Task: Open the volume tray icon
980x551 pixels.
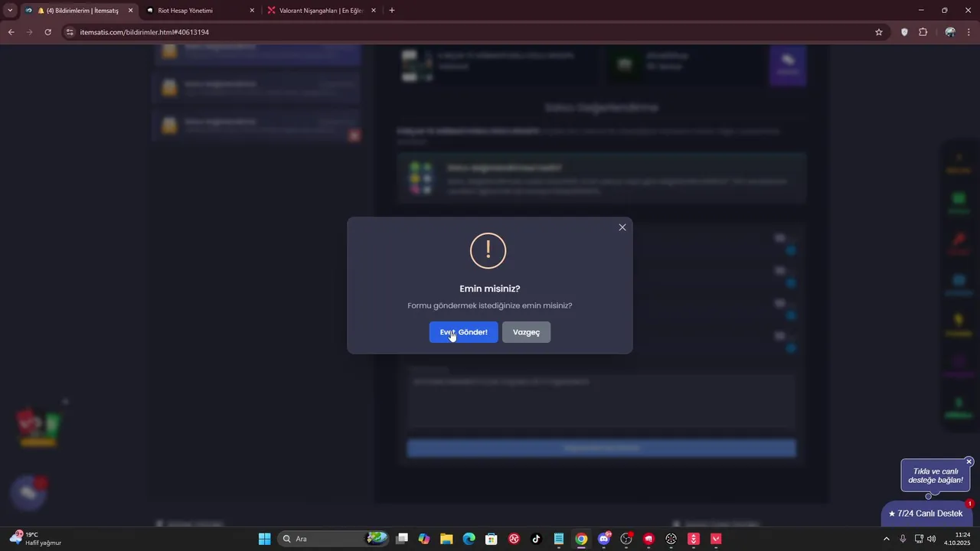Action: (932, 539)
